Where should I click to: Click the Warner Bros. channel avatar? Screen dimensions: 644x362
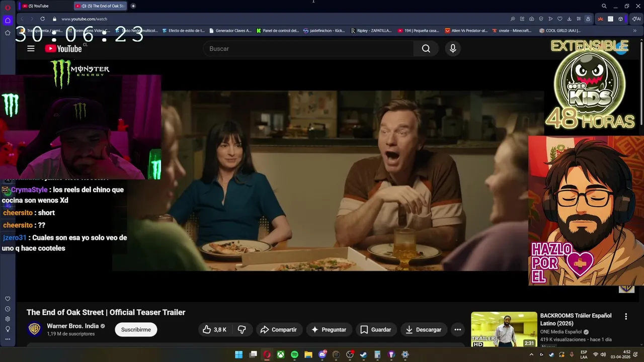(35, 329)
